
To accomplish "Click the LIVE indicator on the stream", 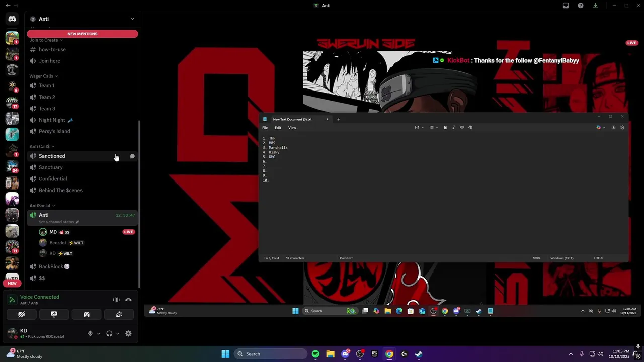I will [632, 43].
